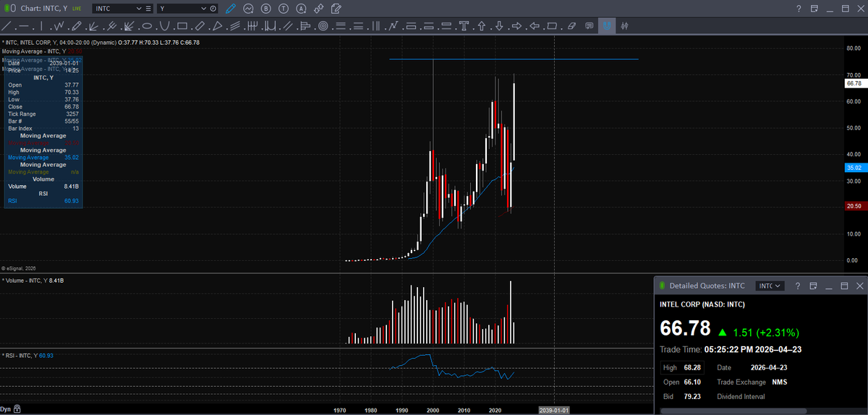Click the clock time template icon

pyautogui.click(x=213, y=9)
